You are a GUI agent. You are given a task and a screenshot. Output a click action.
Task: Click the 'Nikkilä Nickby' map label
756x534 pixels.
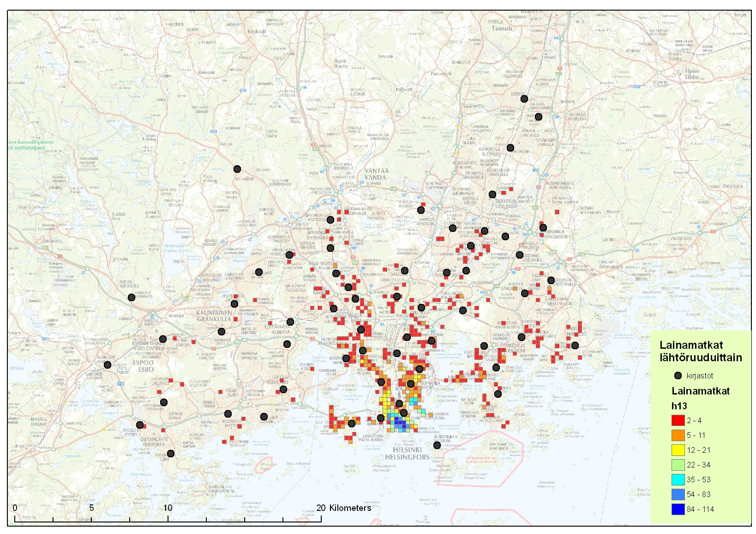coord(675,56)
